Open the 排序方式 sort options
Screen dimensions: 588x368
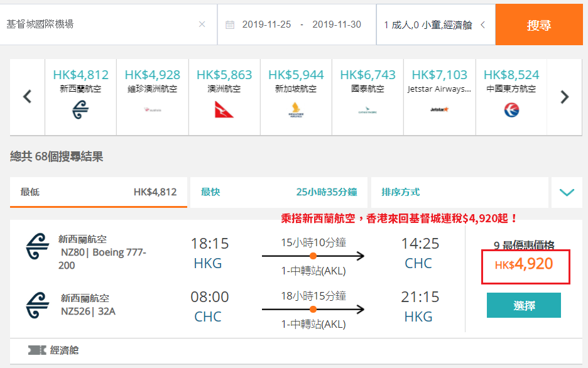point(460,192)
